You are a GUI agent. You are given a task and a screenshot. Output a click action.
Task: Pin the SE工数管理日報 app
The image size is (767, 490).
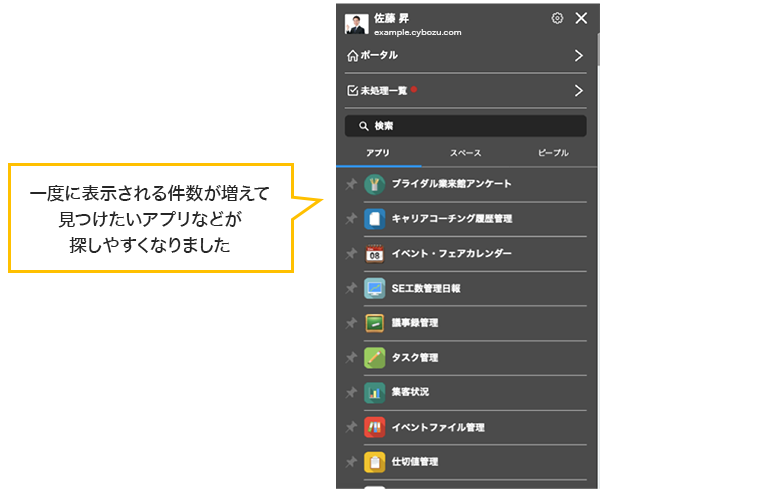[x=351, y=288]
